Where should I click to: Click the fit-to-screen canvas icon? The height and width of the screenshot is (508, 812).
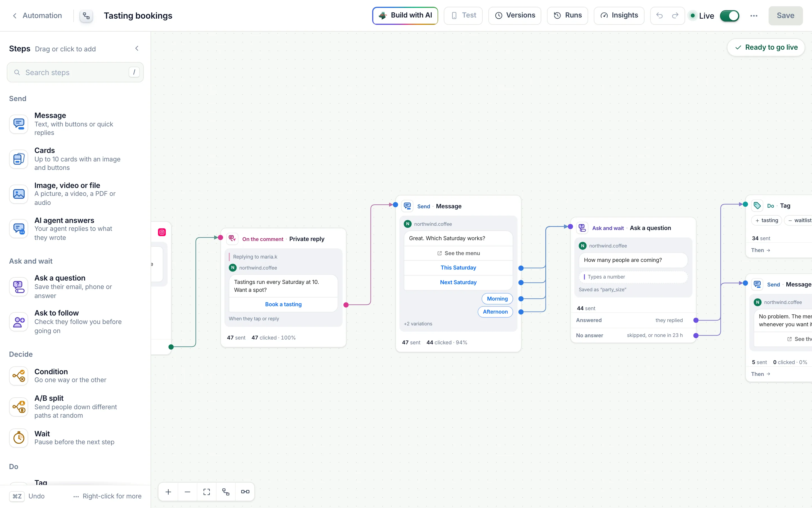tap(207, 492)
